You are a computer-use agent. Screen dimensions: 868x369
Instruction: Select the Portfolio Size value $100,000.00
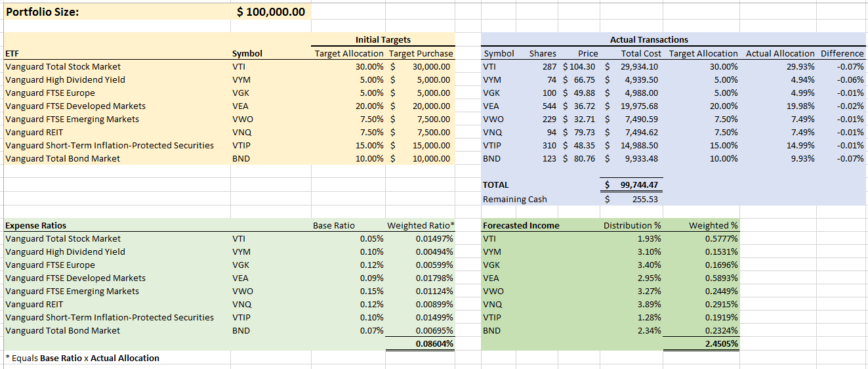270,12
